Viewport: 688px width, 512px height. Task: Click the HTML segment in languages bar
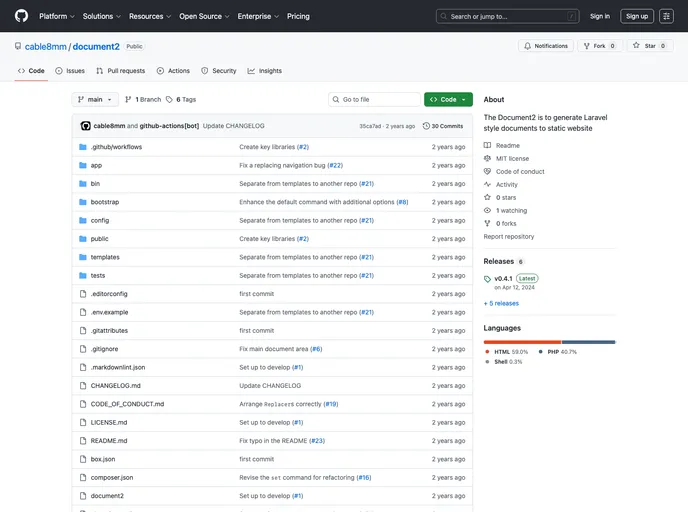(x=522, y=342)
